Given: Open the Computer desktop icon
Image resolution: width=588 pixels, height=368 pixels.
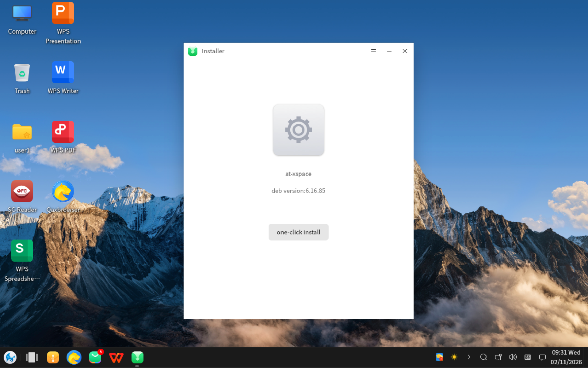Looking at the screenshot, I should [x=22, y=13].
